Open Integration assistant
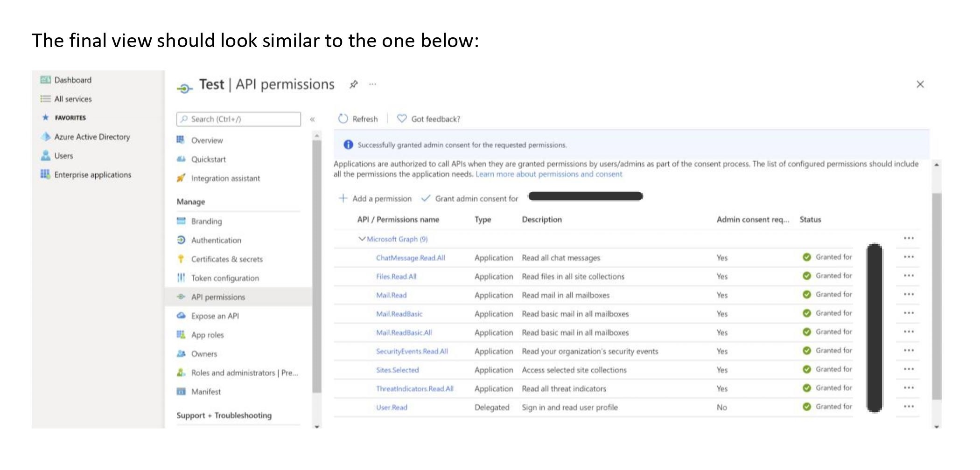Screen dimensions: 980x470 pyautogui.click(x=225, y=178)
